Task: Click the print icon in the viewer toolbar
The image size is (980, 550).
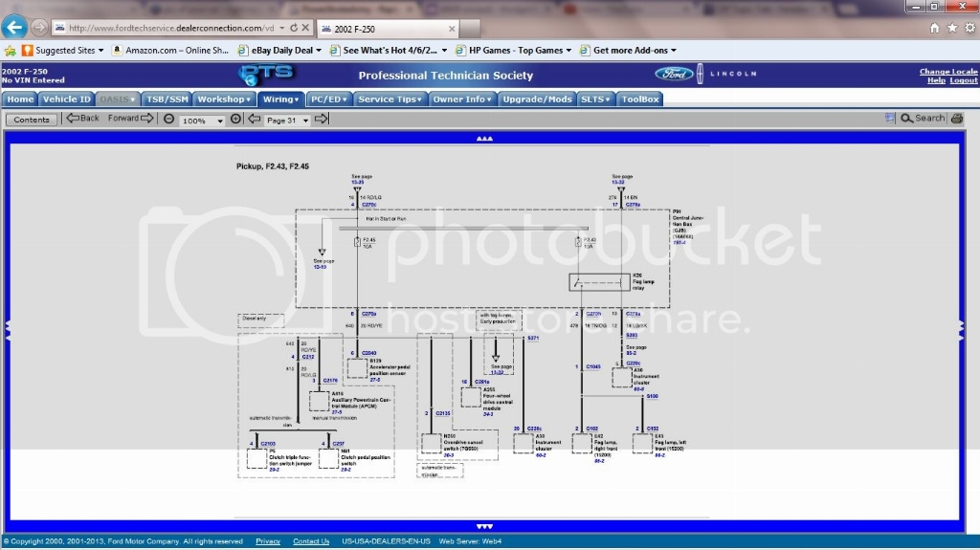Action: pos(957,118)
